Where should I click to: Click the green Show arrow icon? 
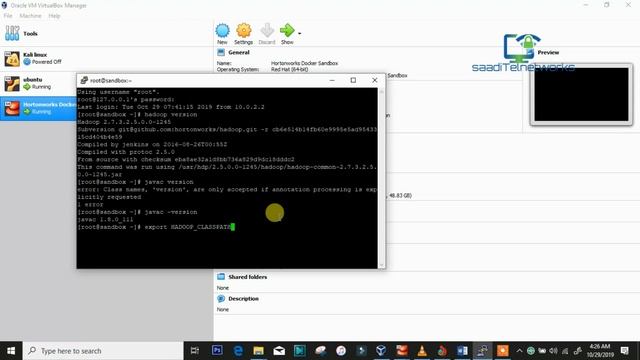pyautogui.click(x=287, y=30)
